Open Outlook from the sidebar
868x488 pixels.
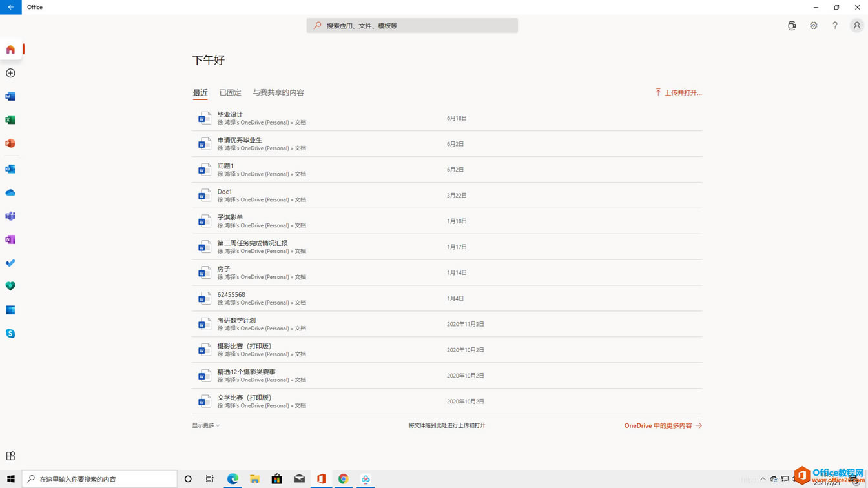[x=10, y=169]
